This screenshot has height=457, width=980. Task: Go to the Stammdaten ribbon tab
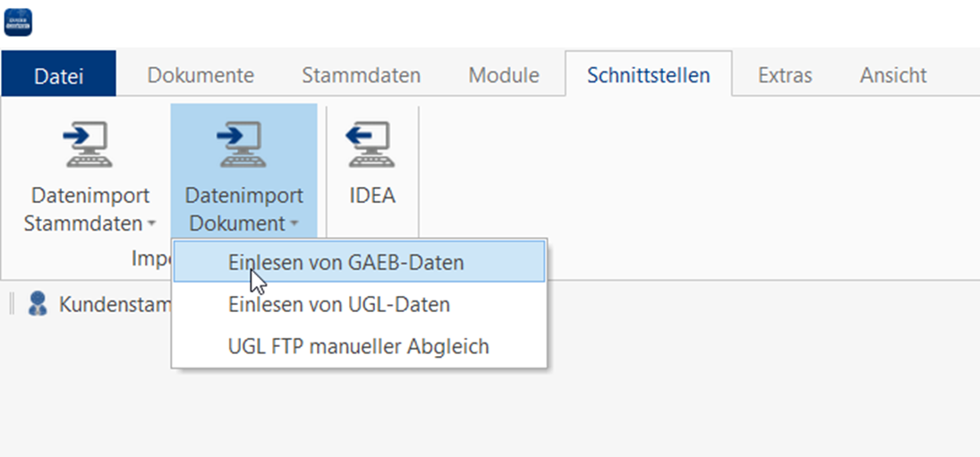(x=361, y=75)
